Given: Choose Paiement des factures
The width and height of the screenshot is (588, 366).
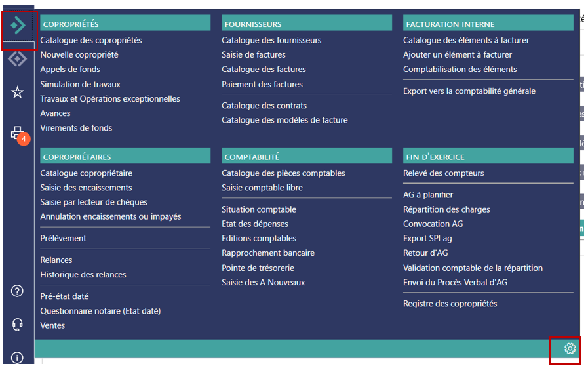Looking at the screenshot, I should click(262, 85).
